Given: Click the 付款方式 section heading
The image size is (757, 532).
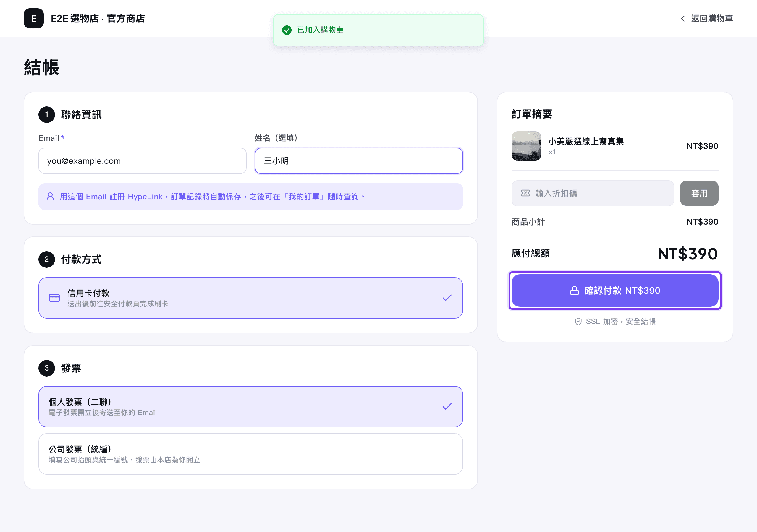Looking at the screenshot, I should (x=81, y=259).
